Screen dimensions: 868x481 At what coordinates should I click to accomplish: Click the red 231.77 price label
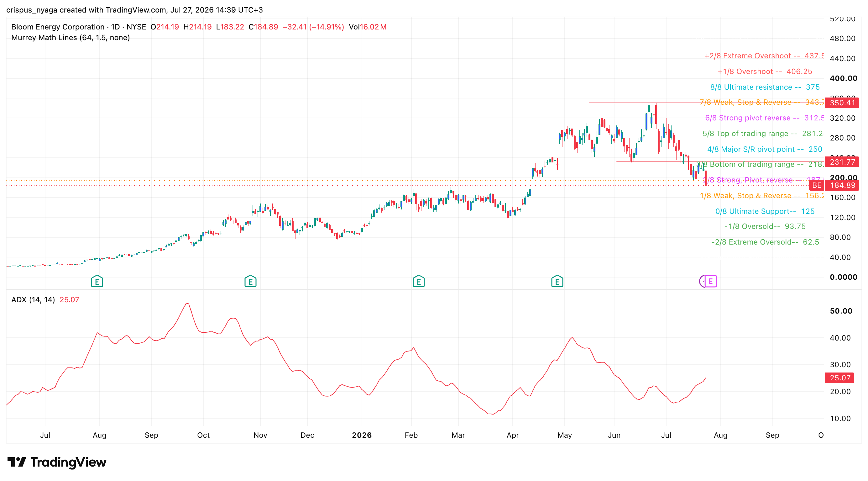[x=842, y=162]
